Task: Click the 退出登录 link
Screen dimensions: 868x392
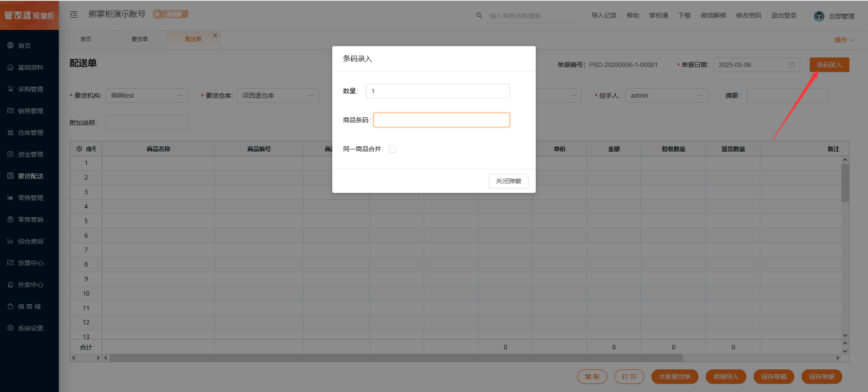Action: [783, 15]
